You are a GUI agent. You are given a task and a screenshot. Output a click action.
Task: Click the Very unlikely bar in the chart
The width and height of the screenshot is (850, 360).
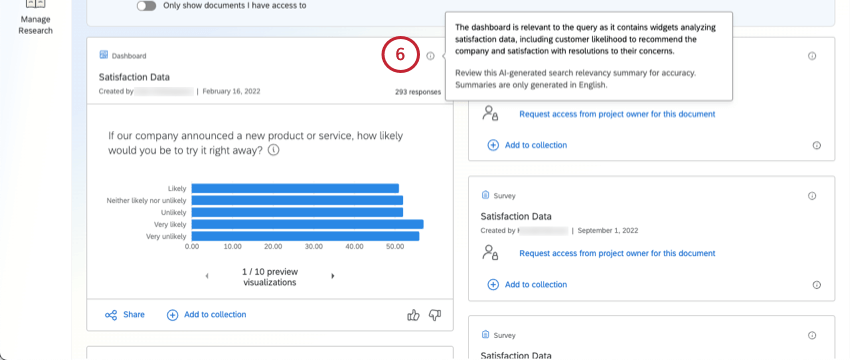(x=305, y=236)
